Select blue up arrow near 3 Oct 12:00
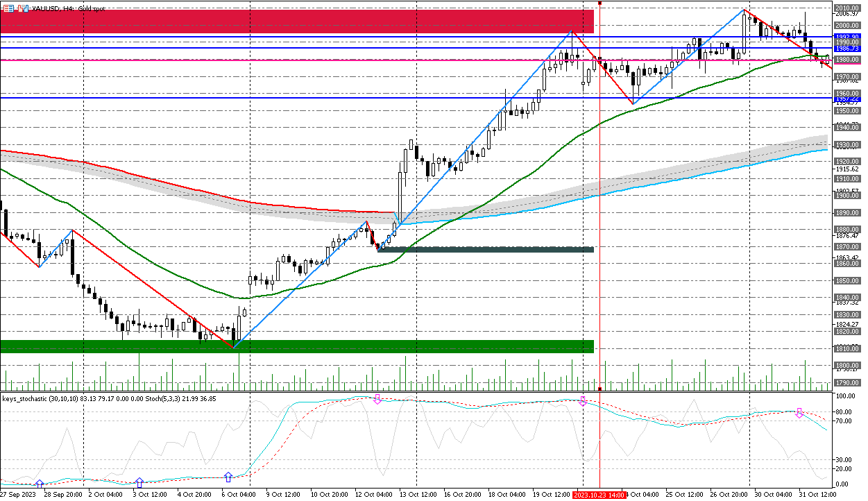Screen dimensions: 868x501 [x=139, y=482]
